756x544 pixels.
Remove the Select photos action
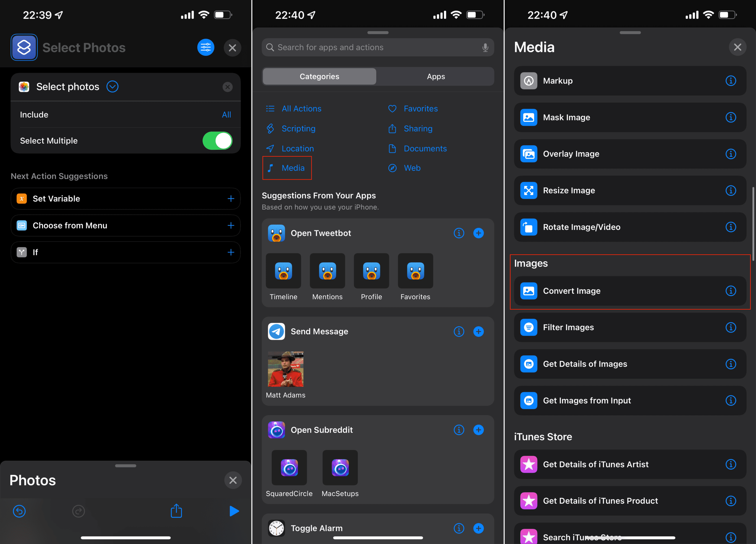(x=227, y=87)
